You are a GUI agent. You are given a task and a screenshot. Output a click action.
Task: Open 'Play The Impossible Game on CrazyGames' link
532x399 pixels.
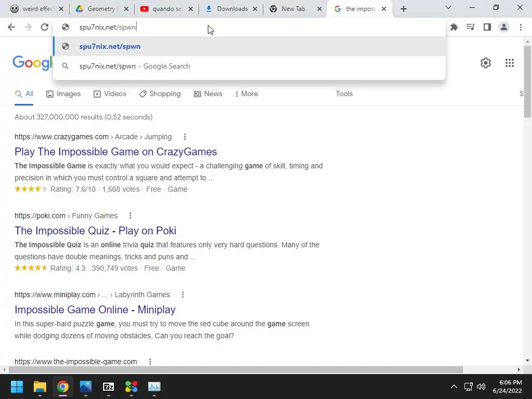(116, 152)
